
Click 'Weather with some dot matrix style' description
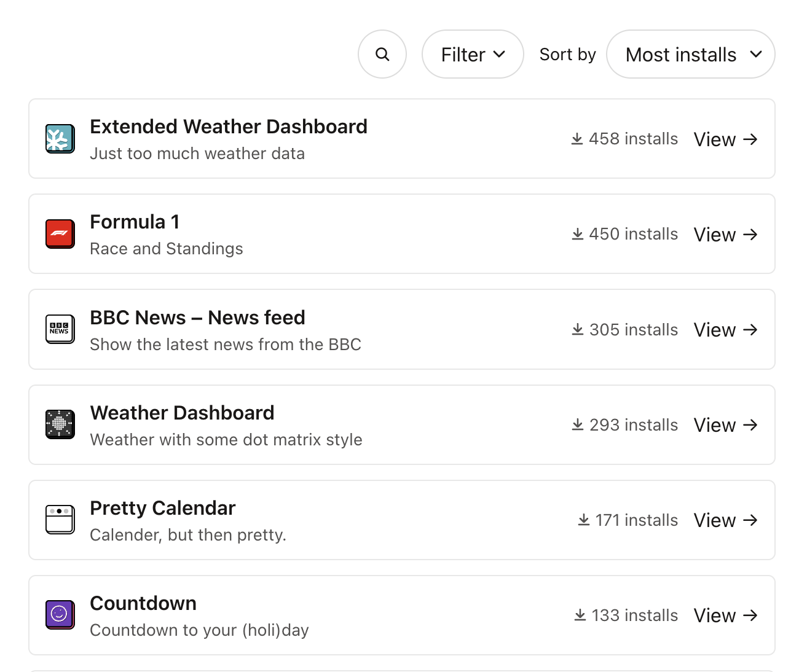click(226, 440)
